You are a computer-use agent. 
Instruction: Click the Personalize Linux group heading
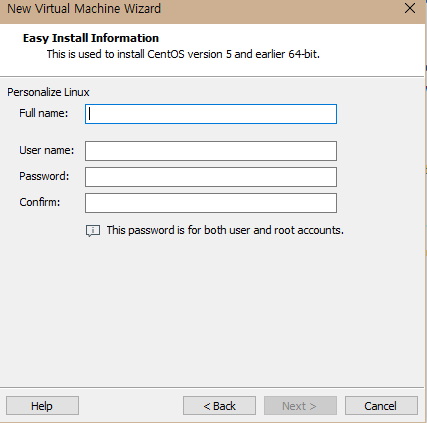tap(48, 92)
